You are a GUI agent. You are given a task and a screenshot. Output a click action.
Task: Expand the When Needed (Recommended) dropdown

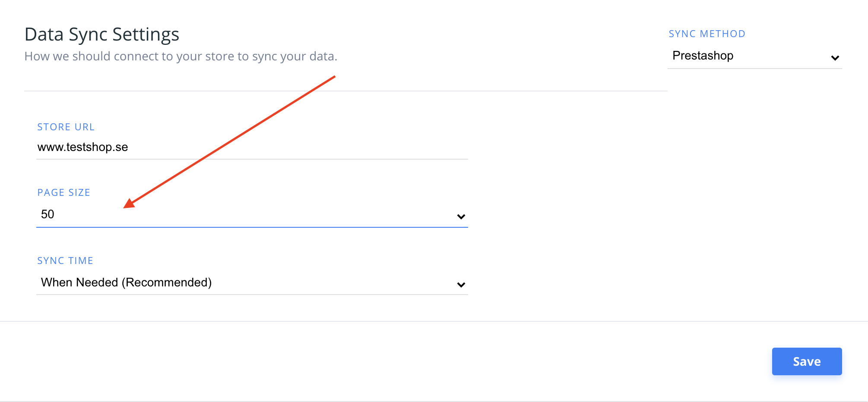pos(250,283)
